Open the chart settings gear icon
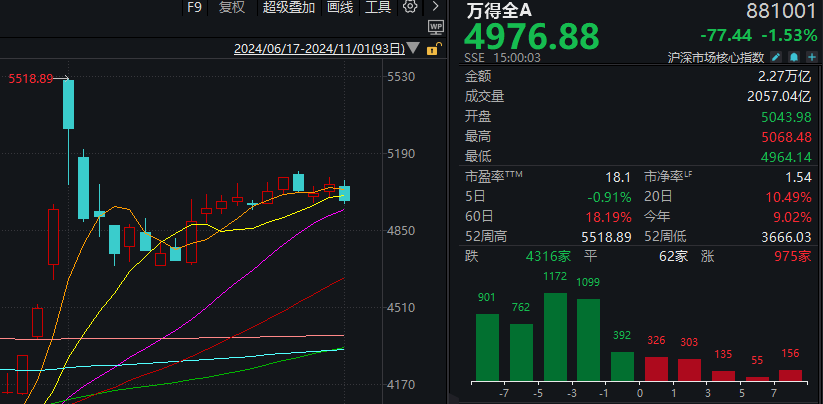823x404 pixels. tap(410, 7)
